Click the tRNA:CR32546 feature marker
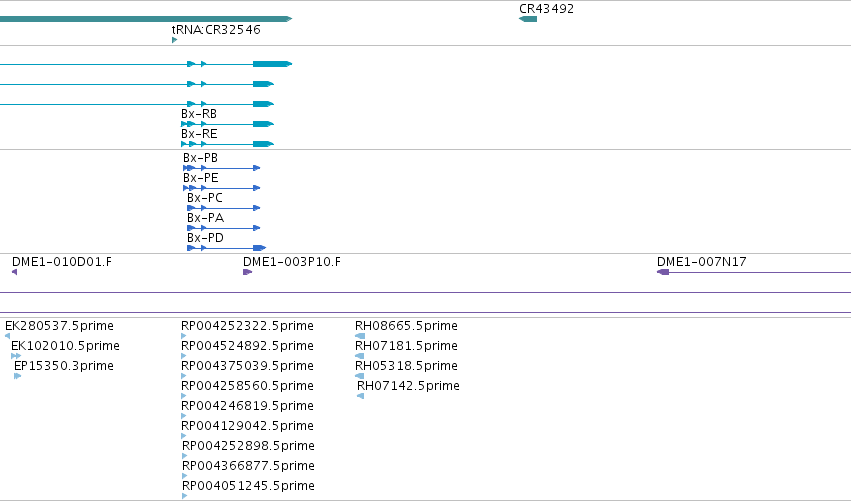 point(174,40)
